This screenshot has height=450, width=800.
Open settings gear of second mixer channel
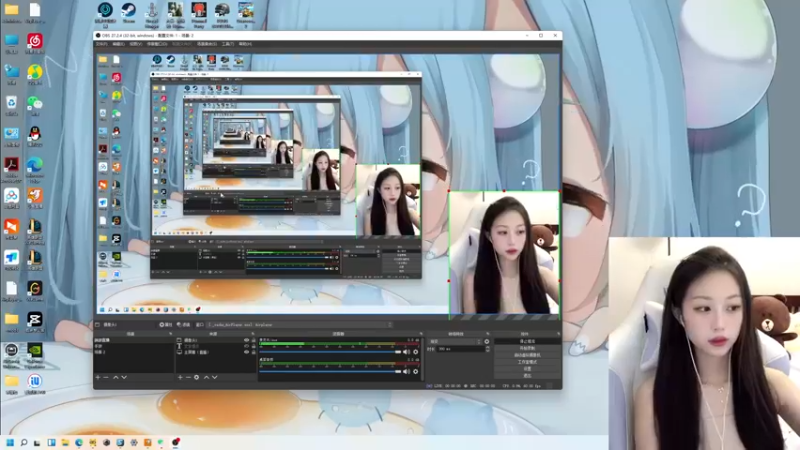tap(416, 371)
